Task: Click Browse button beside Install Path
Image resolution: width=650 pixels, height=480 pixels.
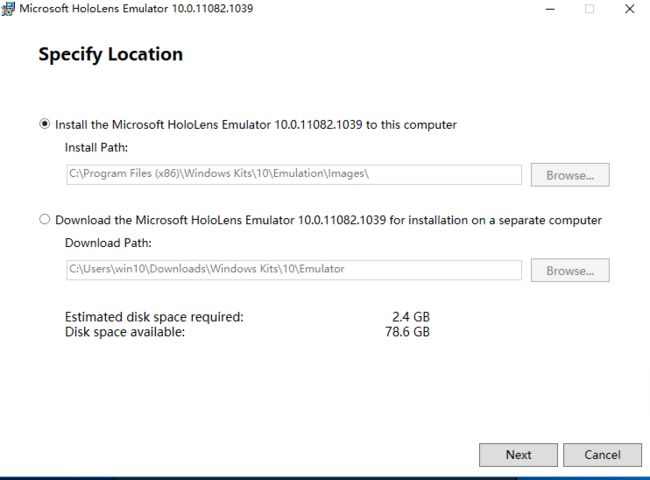Action: coord(570,175)
